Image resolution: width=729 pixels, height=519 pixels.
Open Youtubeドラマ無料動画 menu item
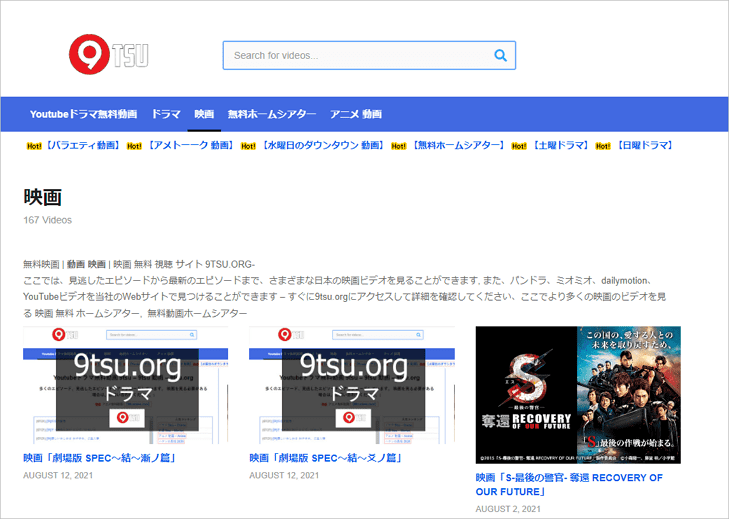click(x=83, y=114)
